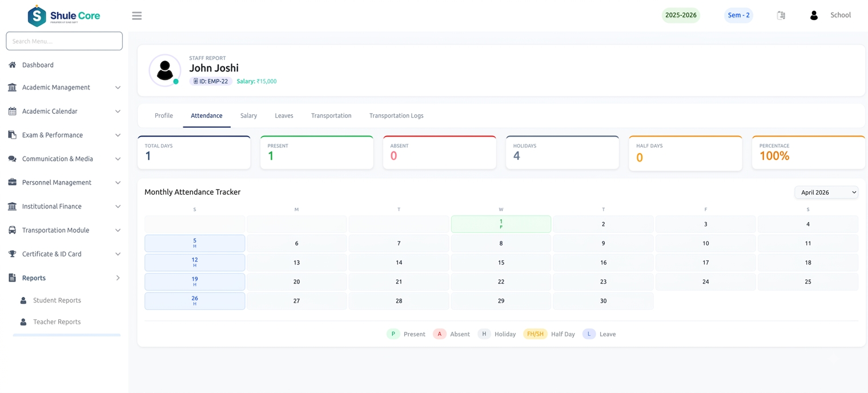Click the Communication & Media chat icon
Screen dimensions: 868x393
[12, 159]
